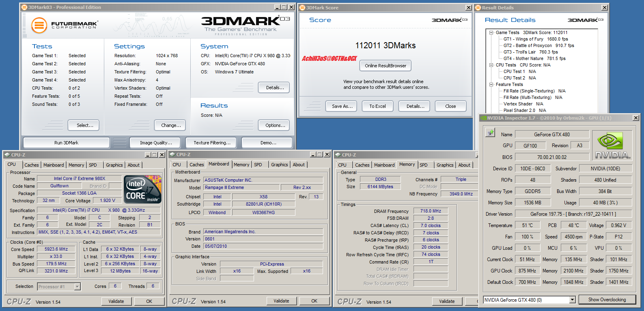Open the Online ResultBrowser
This screenshot has height=311, width=644.
[x=385, y=66]
